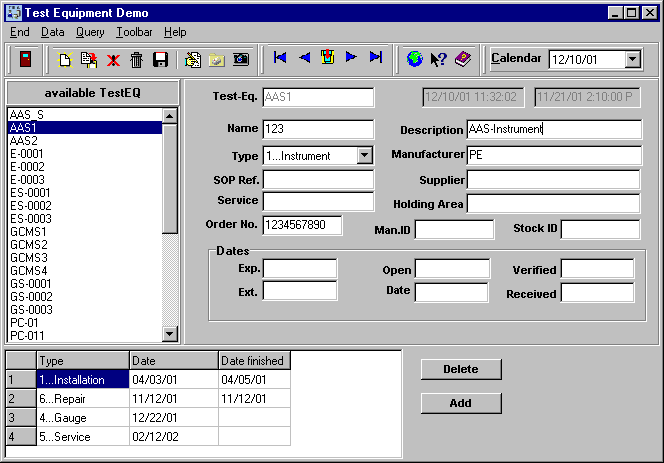The image size is (664, 463).
Task: Open the Query menu
Action: tap(90, 32)
